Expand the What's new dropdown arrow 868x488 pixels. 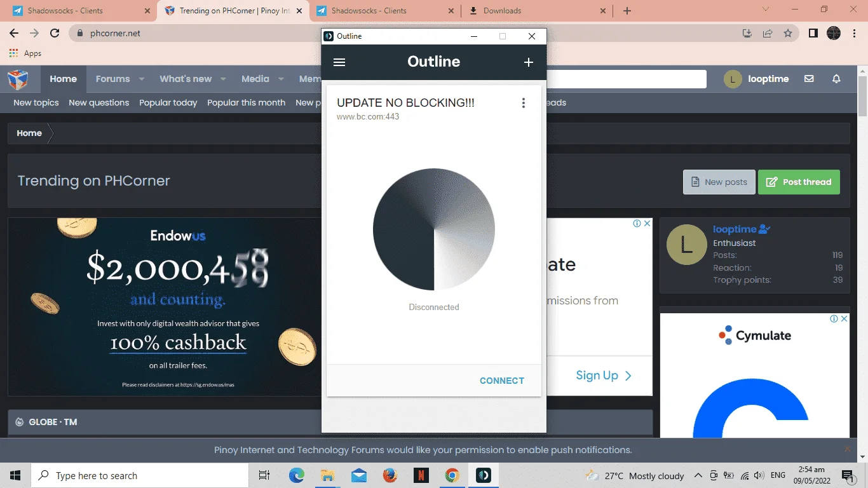(x=223, y=79)
